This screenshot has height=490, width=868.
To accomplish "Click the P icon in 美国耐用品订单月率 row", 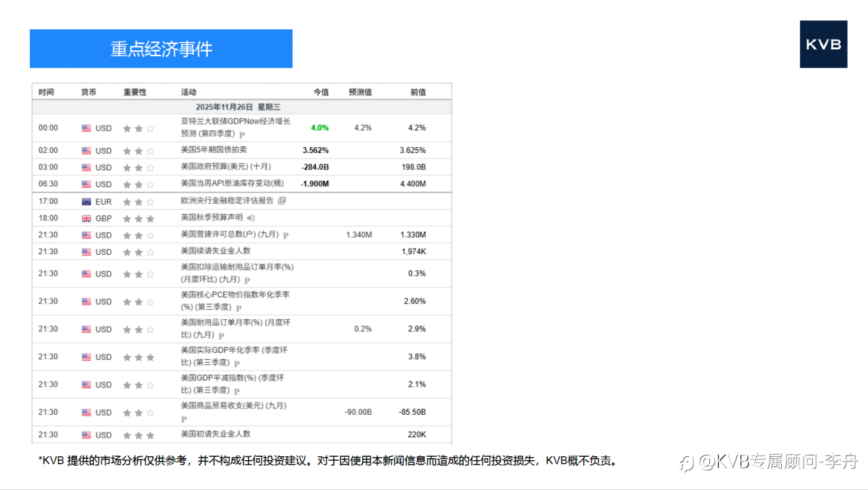I will (x=221, y=335).
